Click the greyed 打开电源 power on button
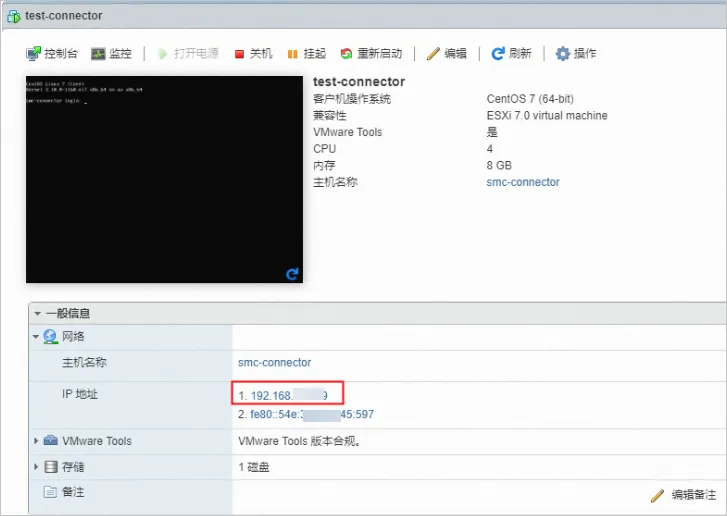Screen dimensions: 727x516 click(x=188, y=54)
